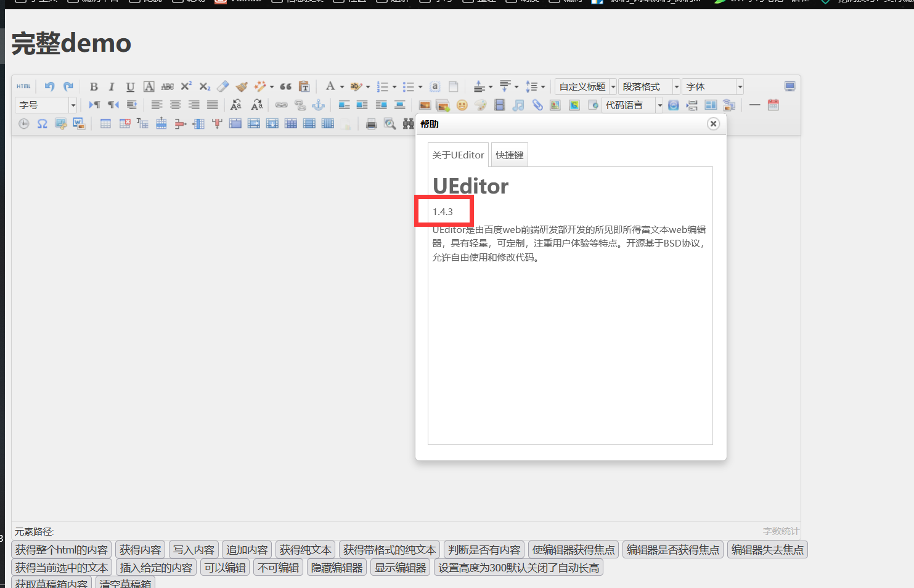The height and width of the screenshot is (588, 914).
Task: Click the justify alignment icon
Action: 213,105
